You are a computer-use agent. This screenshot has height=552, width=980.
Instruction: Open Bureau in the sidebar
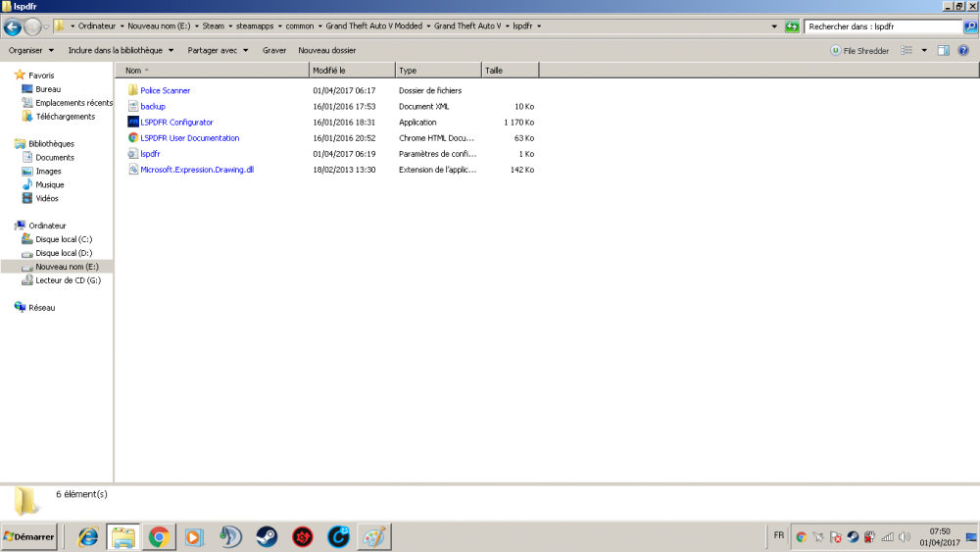point(48,89)
